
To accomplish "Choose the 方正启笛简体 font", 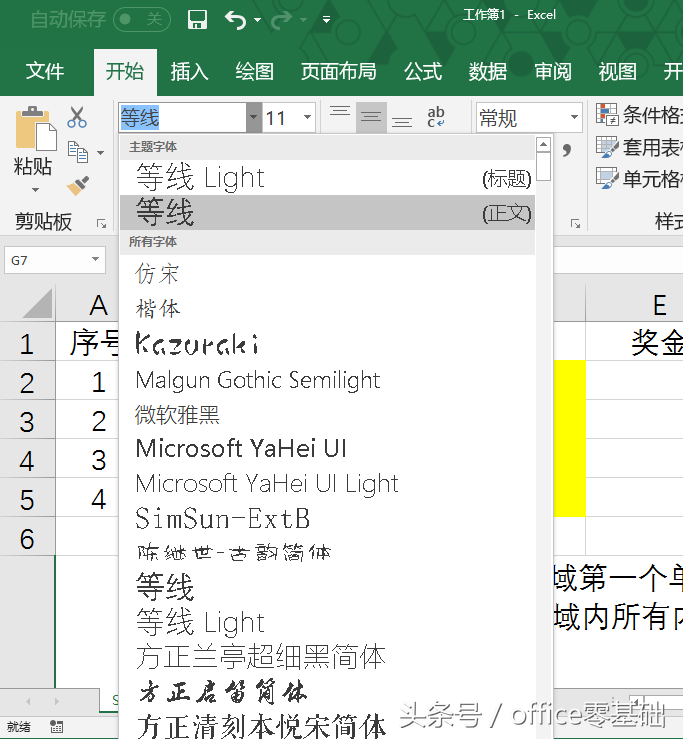I will [x=328, y=692].
